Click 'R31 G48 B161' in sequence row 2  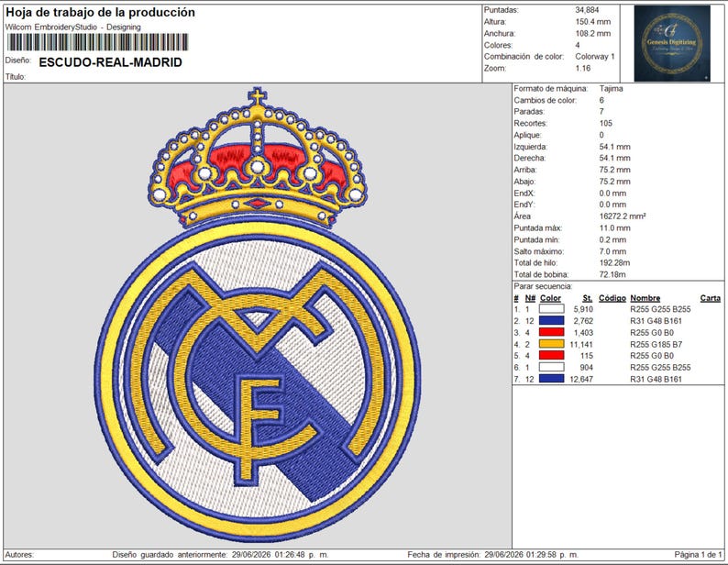click(x=656, y=321)
